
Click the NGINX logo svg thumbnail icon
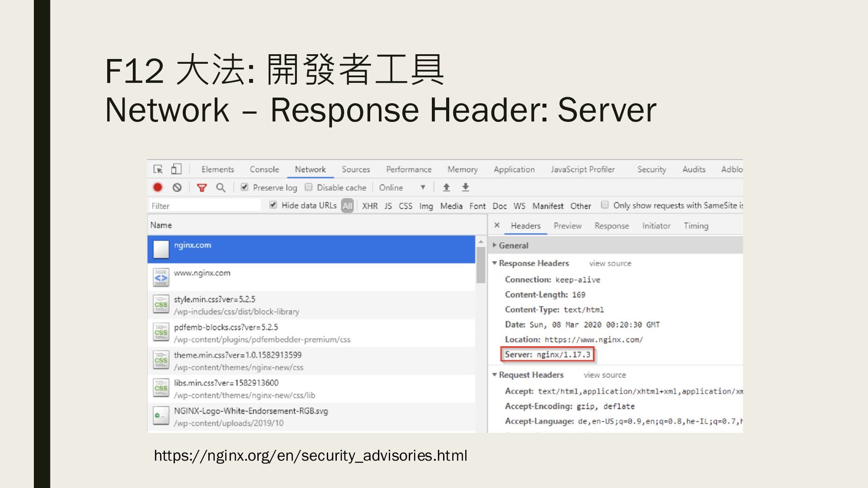tap(161, 416)
